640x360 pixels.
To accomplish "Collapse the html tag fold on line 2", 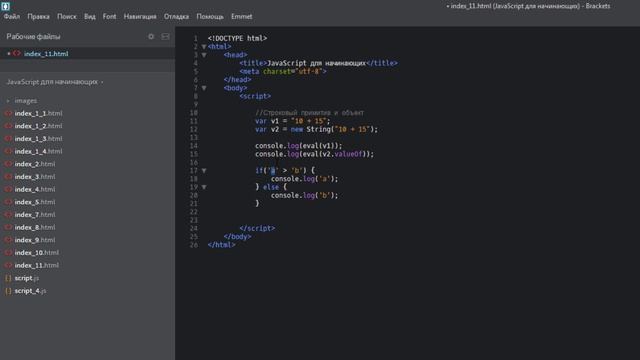I will pyautogui.click(x=204, y=47).
